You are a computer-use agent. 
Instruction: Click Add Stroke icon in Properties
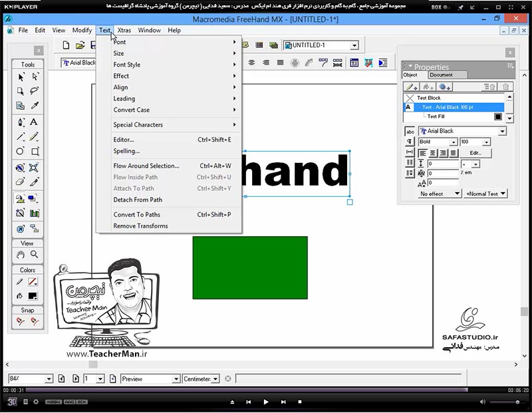click(412, 87)
